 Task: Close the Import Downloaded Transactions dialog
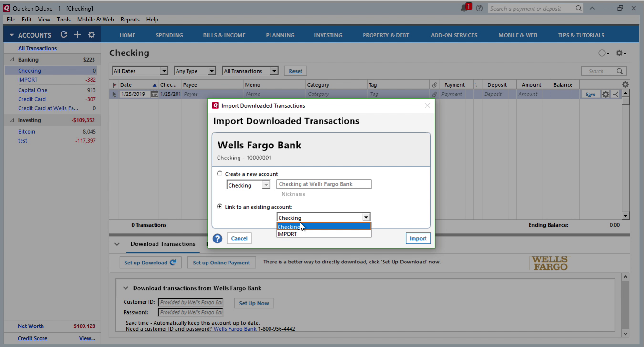click(427, 105)
